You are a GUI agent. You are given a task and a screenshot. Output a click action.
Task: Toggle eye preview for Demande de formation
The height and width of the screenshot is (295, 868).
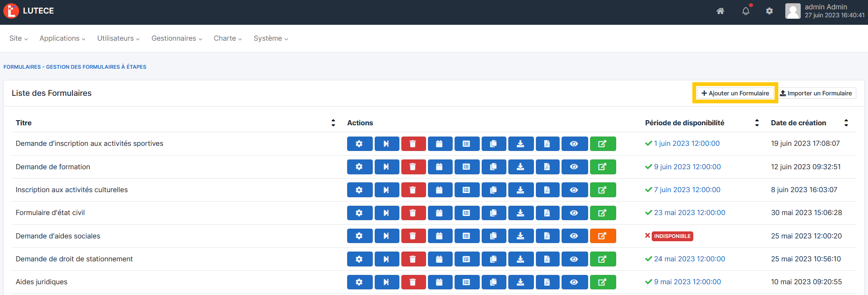click(574, 167)
